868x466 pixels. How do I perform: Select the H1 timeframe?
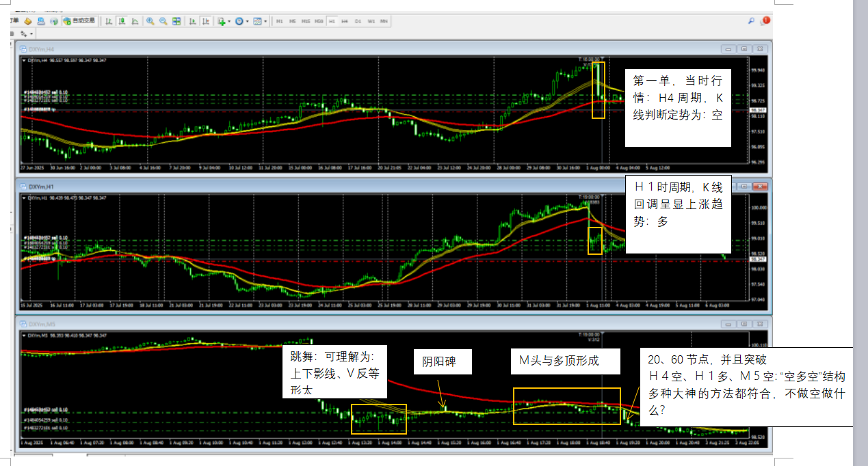(332, 22)
